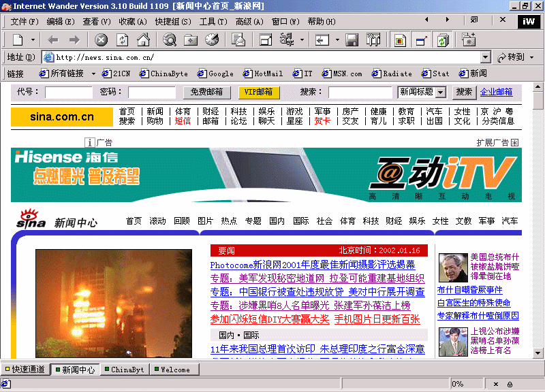Go to the Home page icon

pos(143,39)
